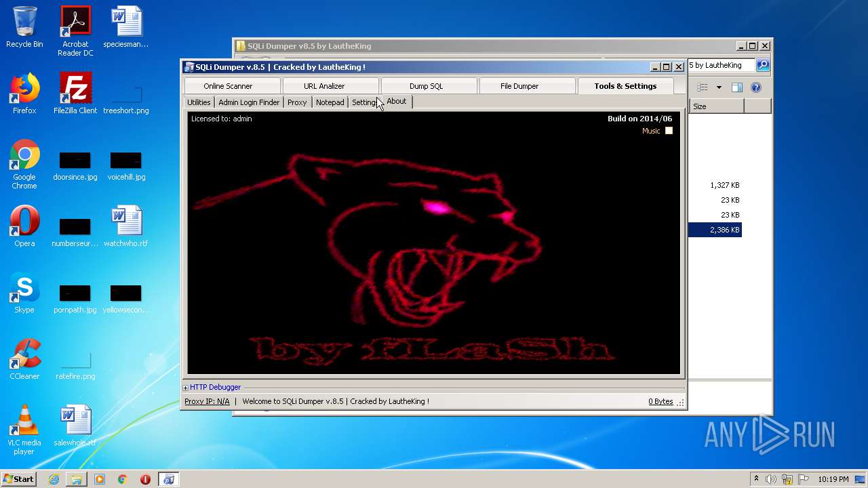Launch Google Chrome desktop shortcut

[24, 165]
